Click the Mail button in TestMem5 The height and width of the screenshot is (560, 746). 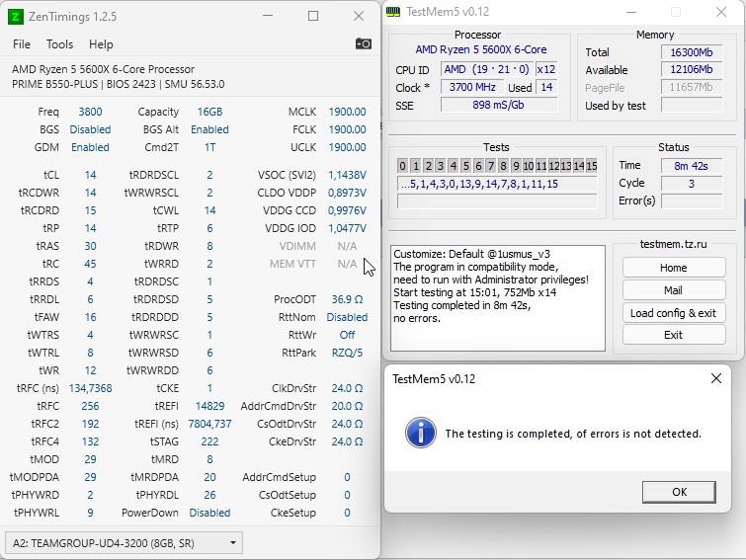pyautogui.click(x=674, y=290)
